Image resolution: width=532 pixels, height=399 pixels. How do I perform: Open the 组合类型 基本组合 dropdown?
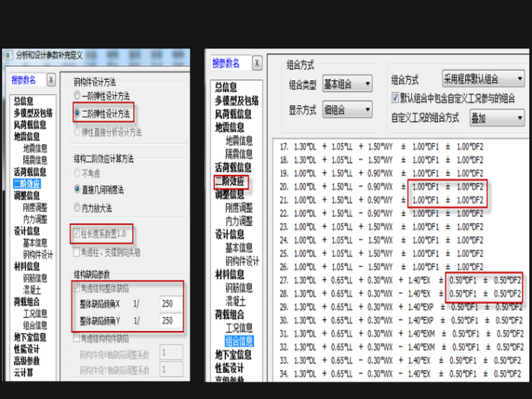(348, 85)
